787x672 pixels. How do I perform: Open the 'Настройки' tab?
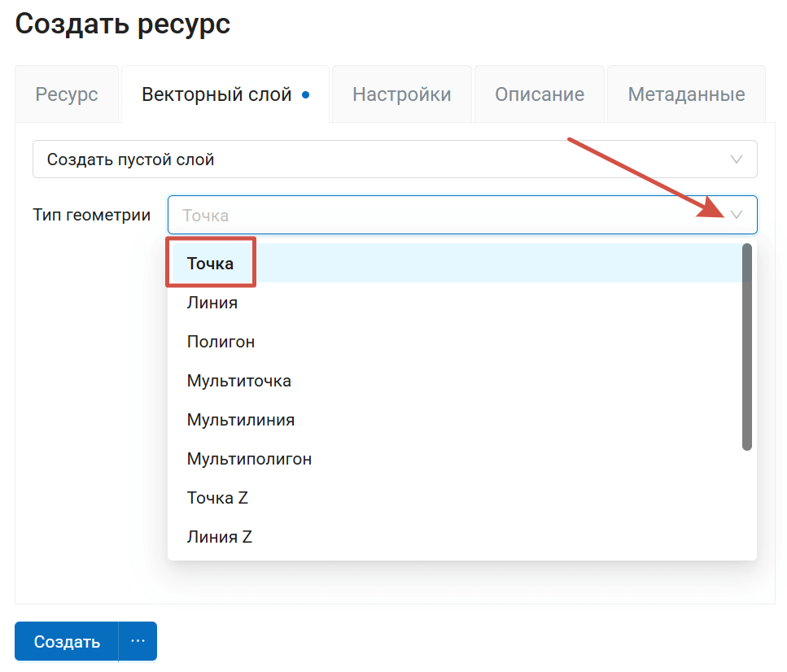(x=401, y=94)
